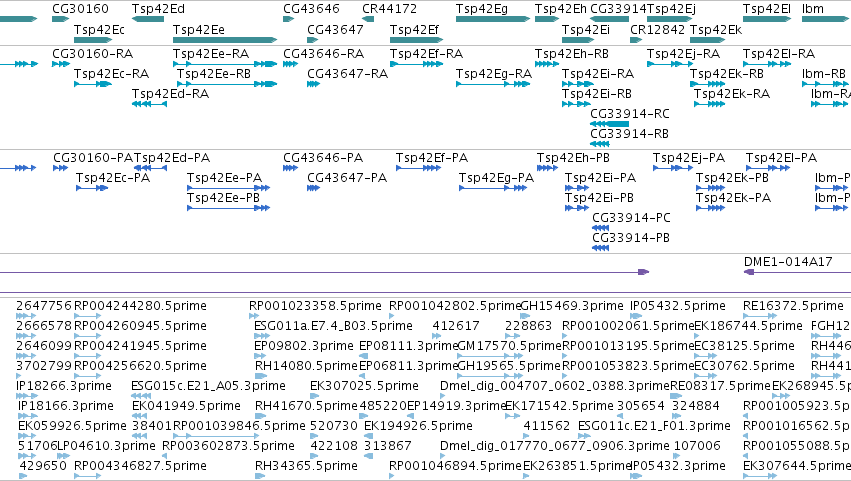The image size is (851, 481).
Task: Click transcript Tsp42Ed-RA
Action: coord(170,94)
